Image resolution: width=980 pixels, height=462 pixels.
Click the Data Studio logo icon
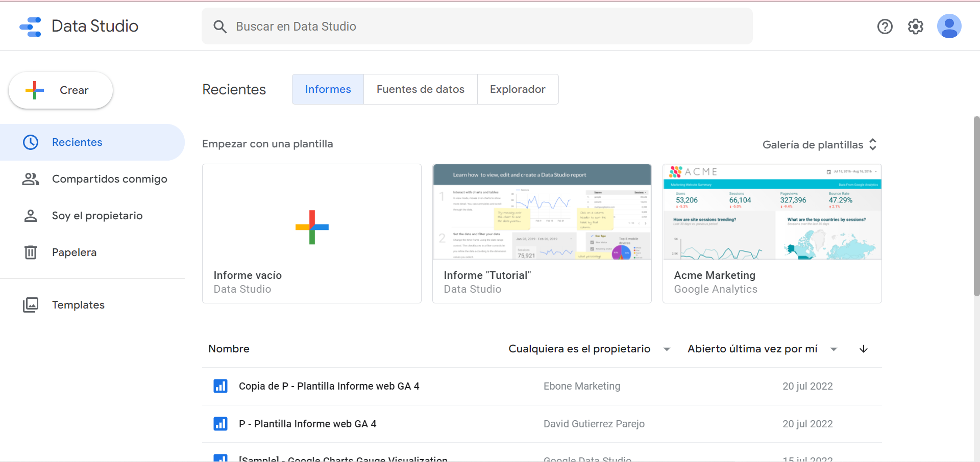(31, 27)
